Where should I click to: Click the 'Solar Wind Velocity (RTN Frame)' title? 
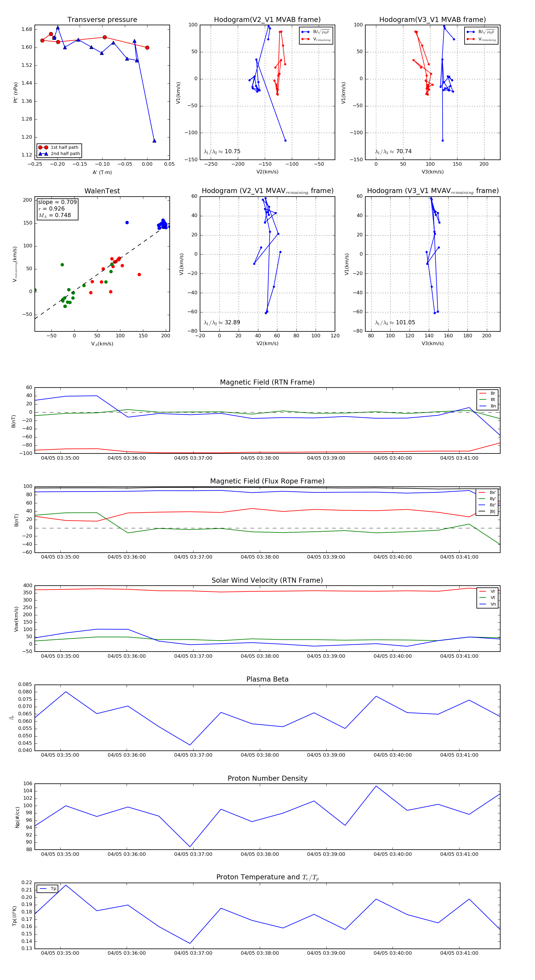click(267, 580)
